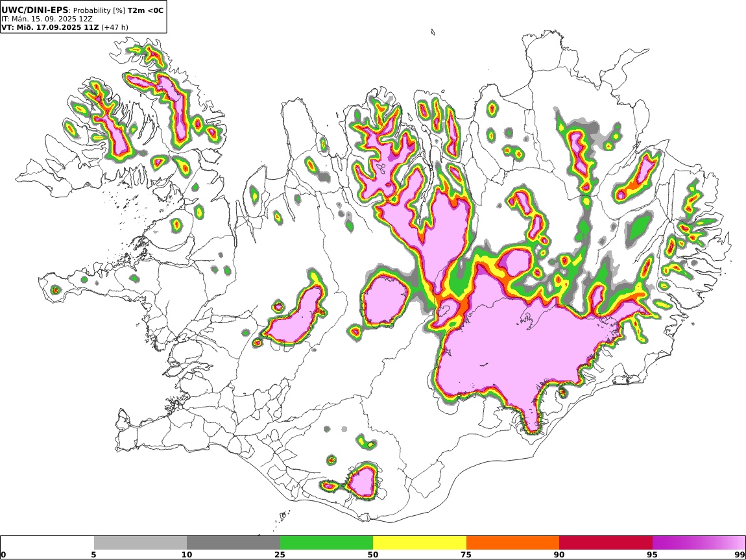Click the magenta-pink 95-99% legend swatch

pyautogui.click(x=699, y=542)
